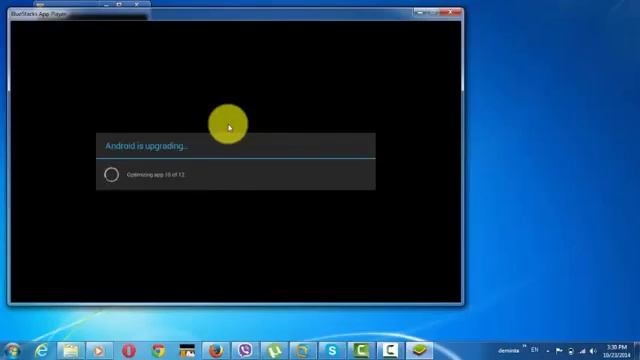The image size is (640, 360).
Task: Click the 'Optimizing app' progress text
Action: point(156,175)
